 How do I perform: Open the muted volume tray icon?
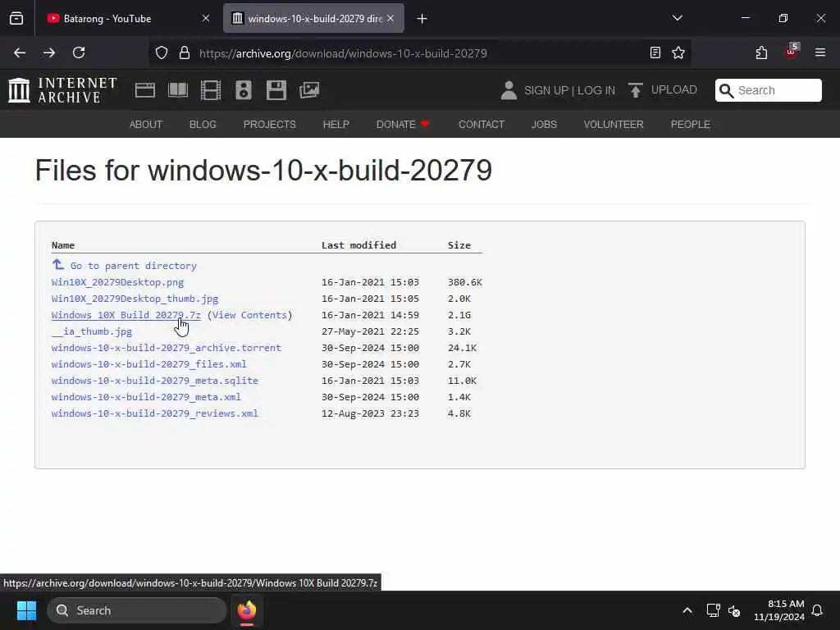point(734,610)
